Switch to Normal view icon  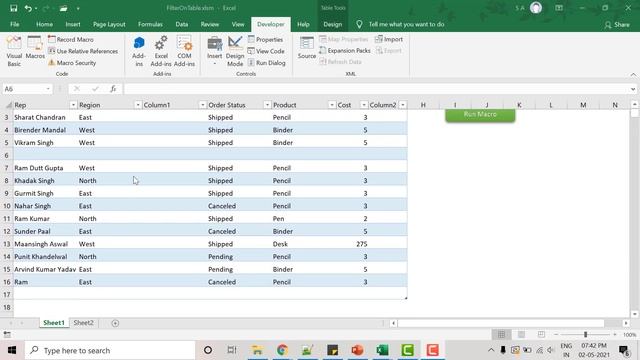[x=501, y=334]
